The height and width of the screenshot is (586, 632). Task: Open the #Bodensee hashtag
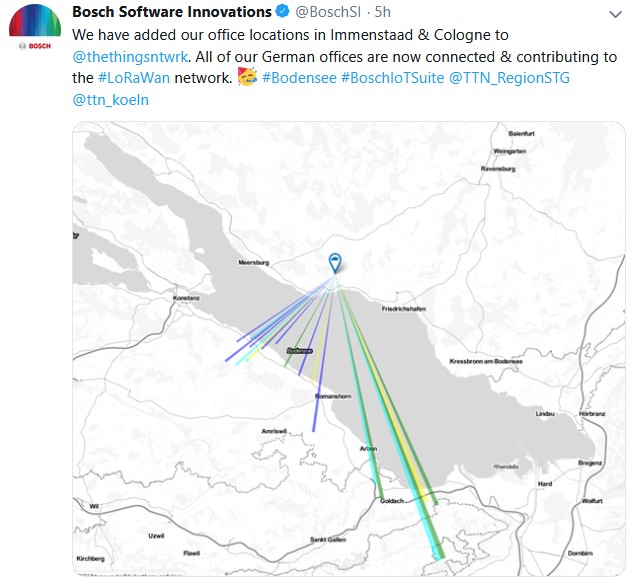[299, 77]
